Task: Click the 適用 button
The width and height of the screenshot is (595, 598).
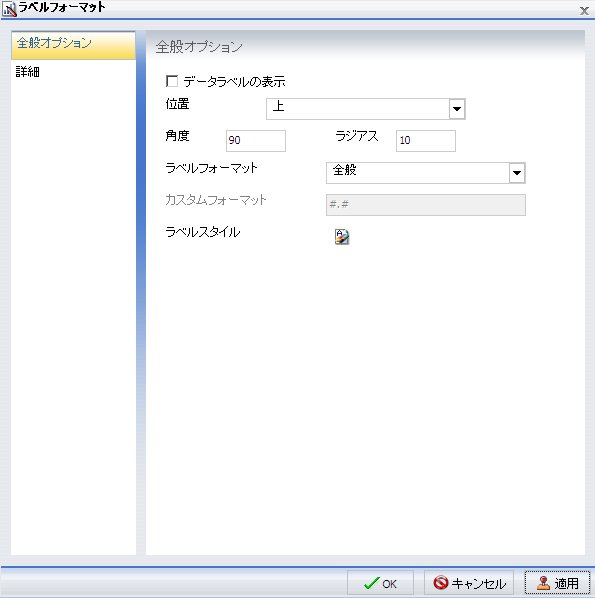Action: point(557,583)
